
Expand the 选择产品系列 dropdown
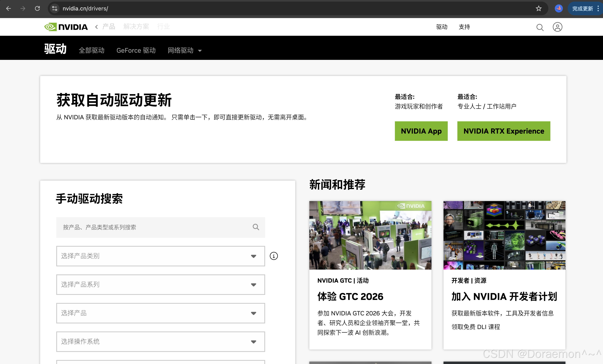[x=160, y=284]
